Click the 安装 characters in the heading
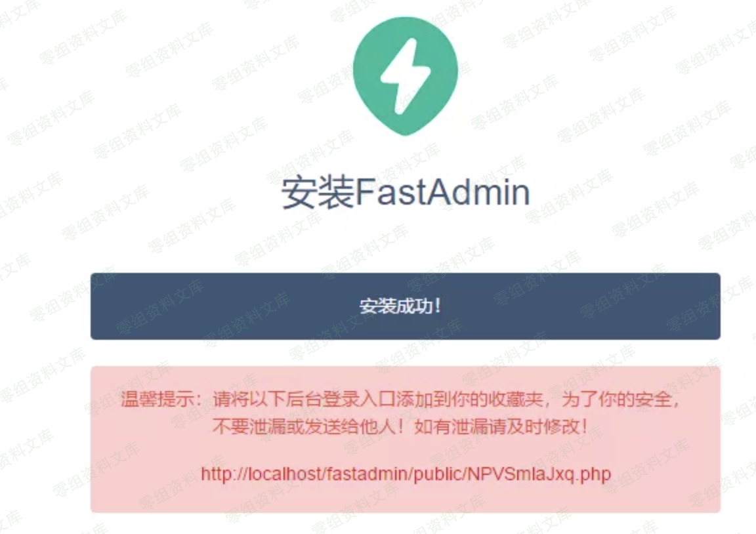The width and height of the screenshot is (756, 534). [x=318, y=193]
